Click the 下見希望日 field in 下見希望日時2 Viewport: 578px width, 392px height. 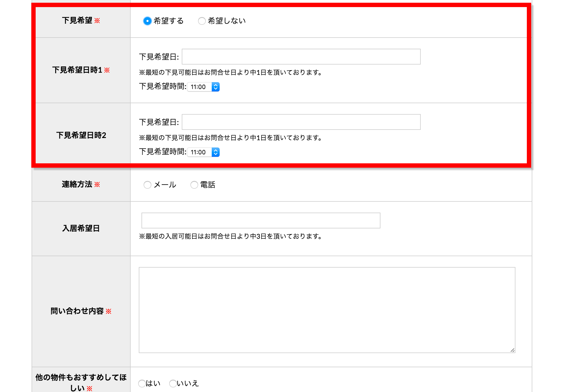coord(301,122)
